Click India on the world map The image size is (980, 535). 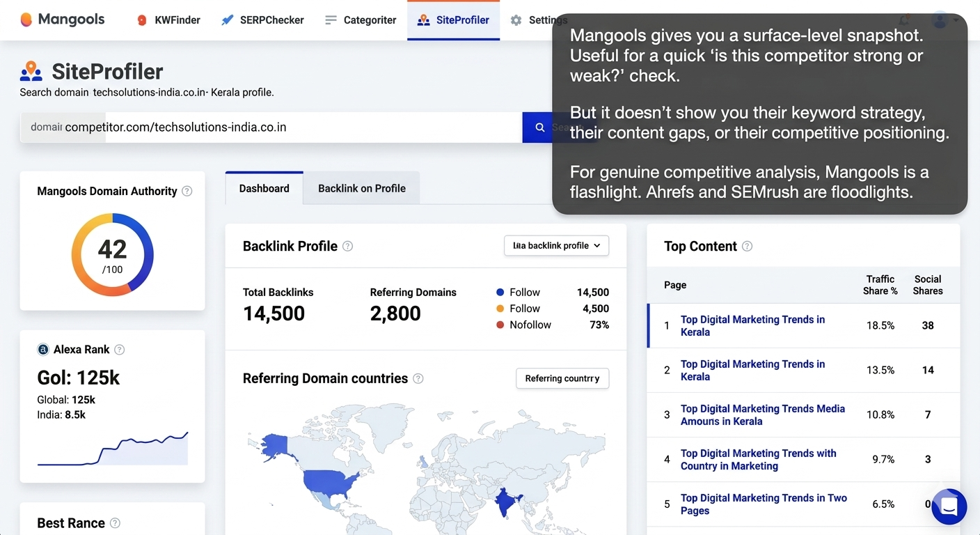pos(507,502)
